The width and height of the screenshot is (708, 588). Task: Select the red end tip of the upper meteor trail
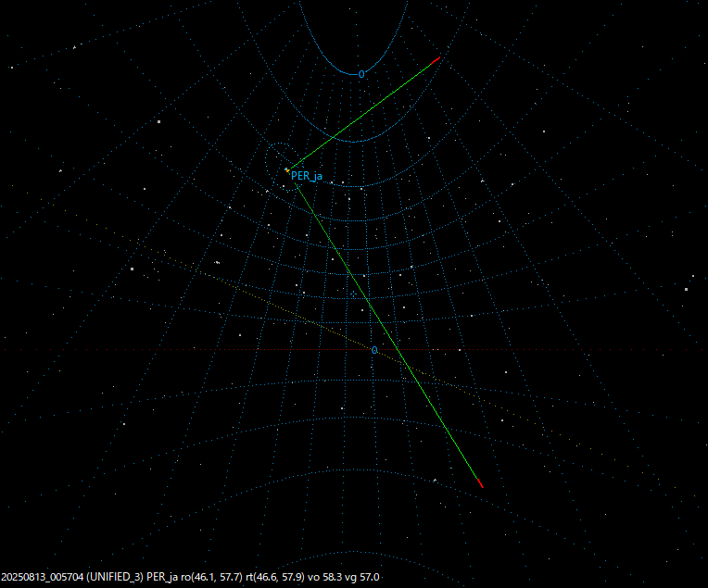coord(436,60)
